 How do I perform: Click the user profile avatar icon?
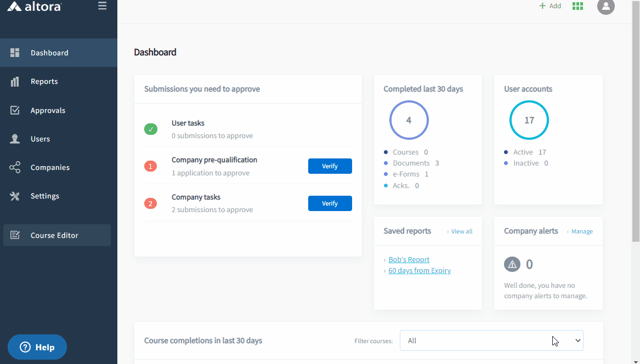tap(605, 6)
